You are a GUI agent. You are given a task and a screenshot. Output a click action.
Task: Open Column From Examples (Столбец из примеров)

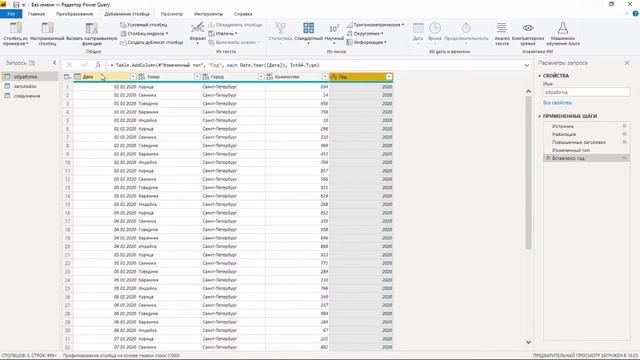pyautogui.click(x=16, y=33)
